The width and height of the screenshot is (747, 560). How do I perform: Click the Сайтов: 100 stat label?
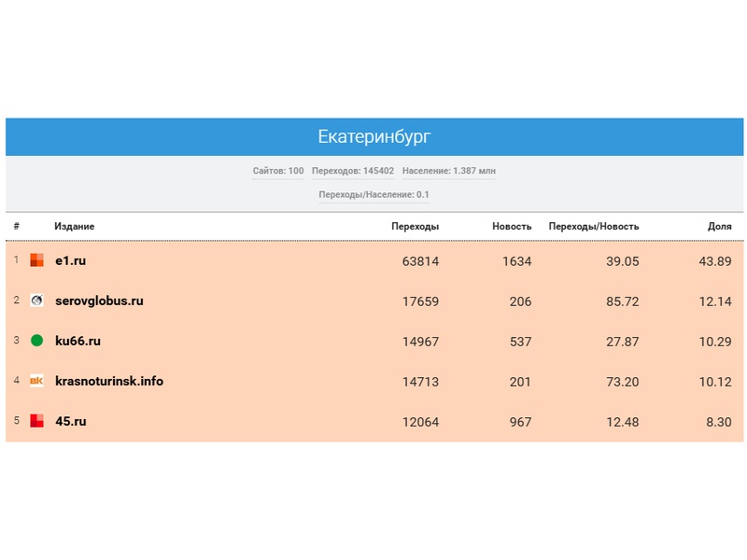point(278,172)
